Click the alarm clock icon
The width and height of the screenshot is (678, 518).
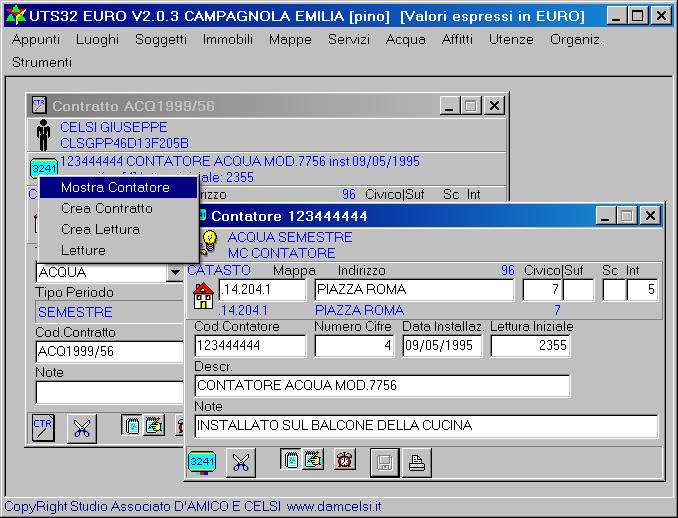(x=344, y=460)
